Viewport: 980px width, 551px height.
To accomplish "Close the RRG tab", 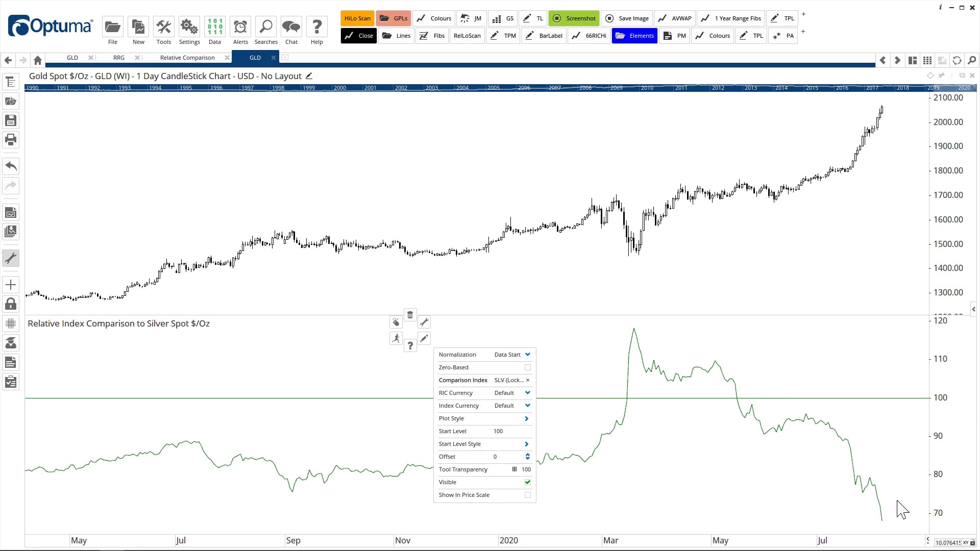I will pos(137,58).
